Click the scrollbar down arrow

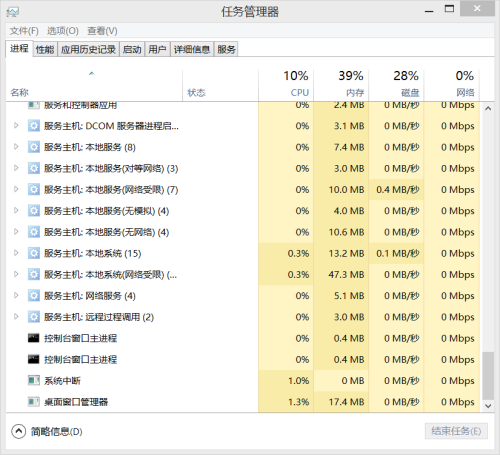coord(488,406)
